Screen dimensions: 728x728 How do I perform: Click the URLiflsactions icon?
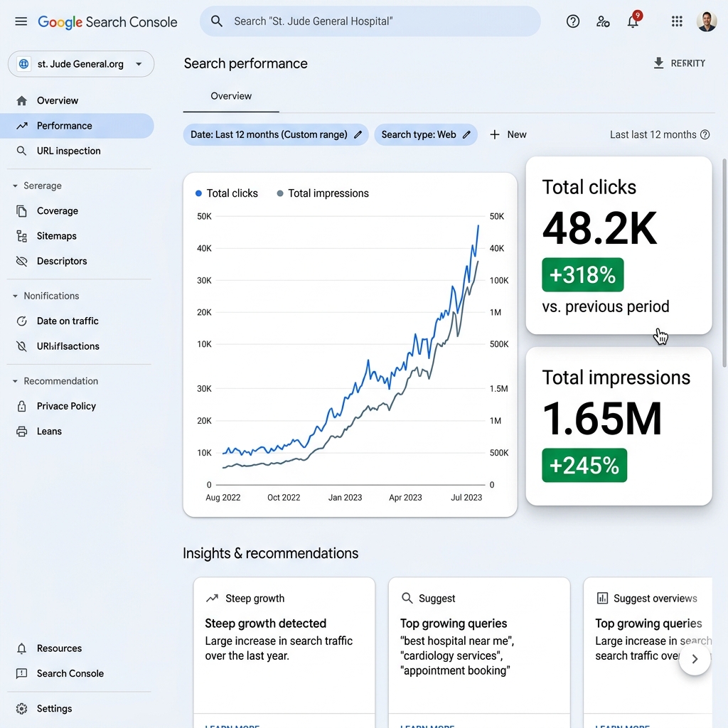(21, 346)
